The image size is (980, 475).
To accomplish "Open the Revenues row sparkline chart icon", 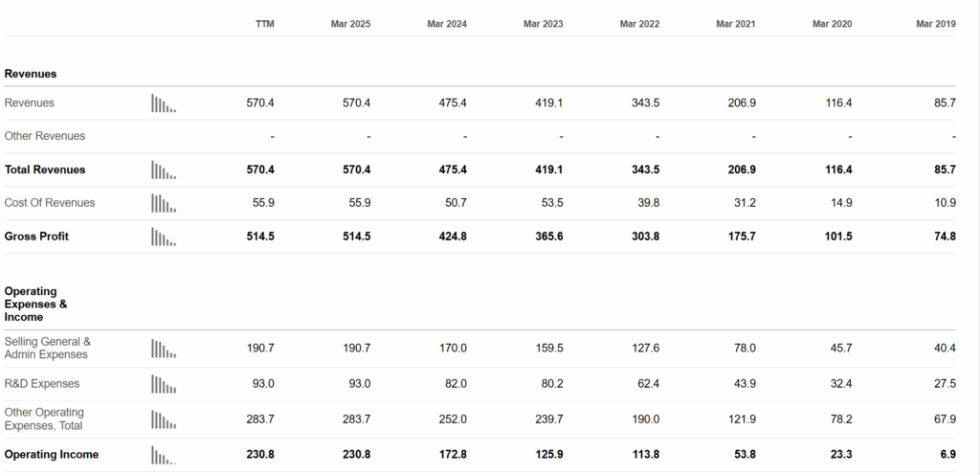I will click(x=164, y=103).
